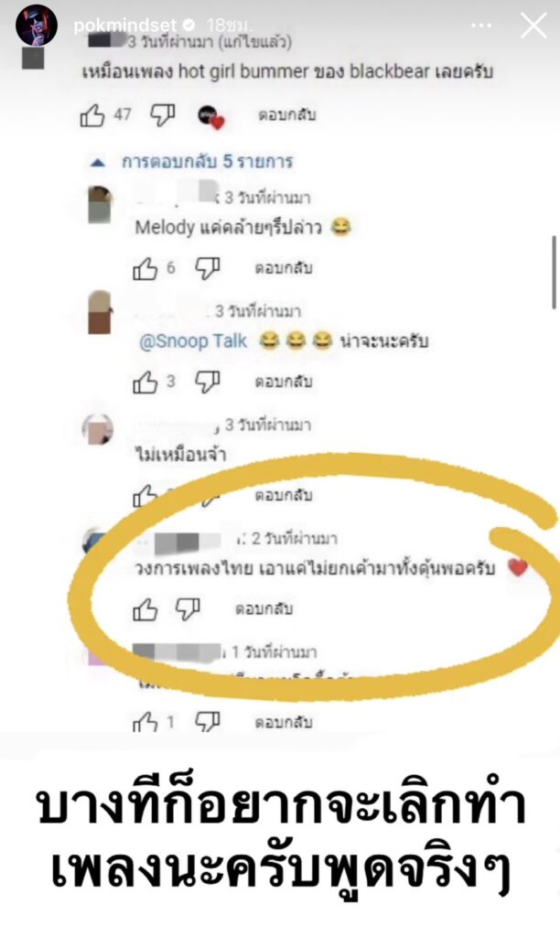Open the story three-dots options menu
Screen dimensions: 560x937
click(481, 25)
